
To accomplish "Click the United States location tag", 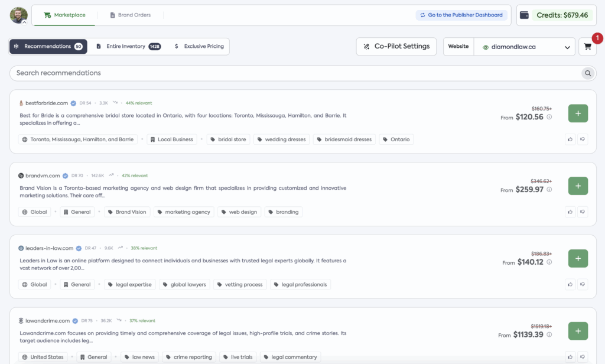I will pos(43,357).
